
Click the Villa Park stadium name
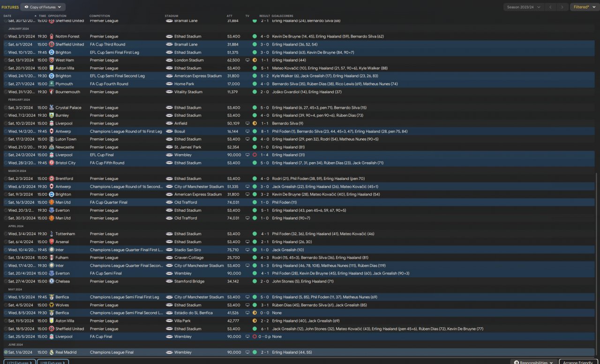(182, 321)
